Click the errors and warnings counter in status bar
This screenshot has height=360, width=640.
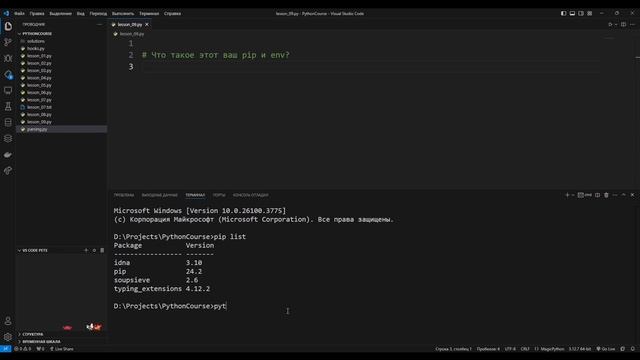pos(23,349)
